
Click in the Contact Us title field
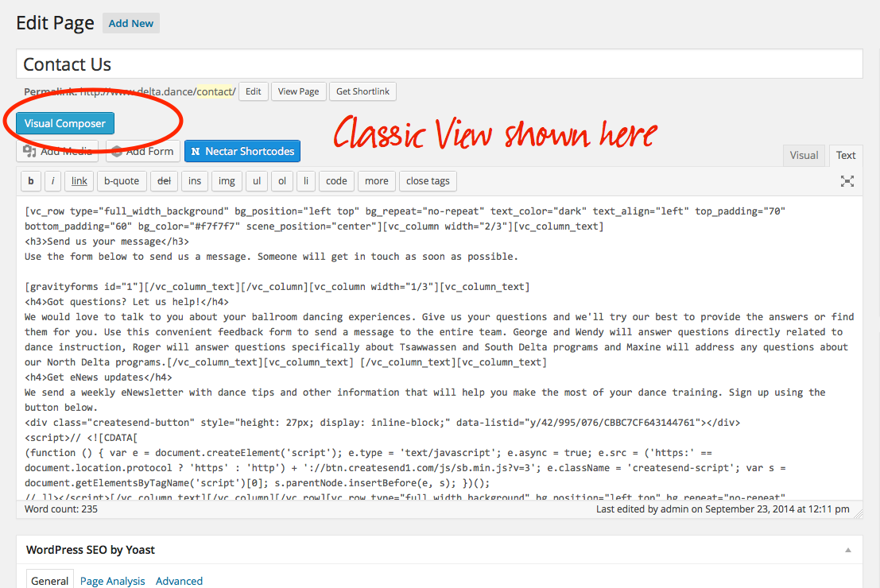(x=439, y=64)
